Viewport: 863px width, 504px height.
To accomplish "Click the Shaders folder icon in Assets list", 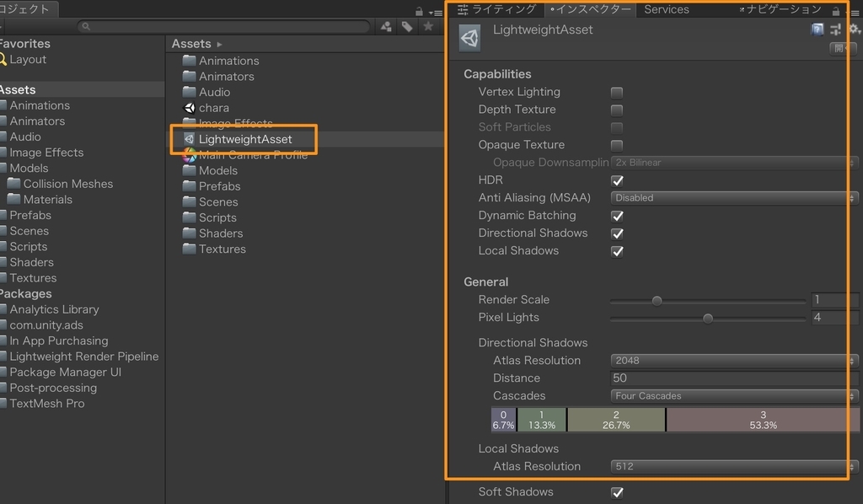I will pyautogui.click(x=190, y=233).
